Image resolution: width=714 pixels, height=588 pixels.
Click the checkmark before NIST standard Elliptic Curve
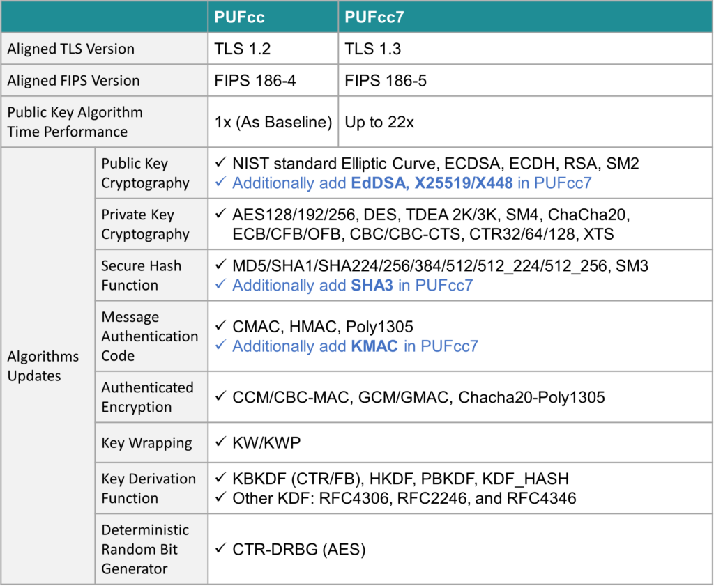[x=220, y=164]
